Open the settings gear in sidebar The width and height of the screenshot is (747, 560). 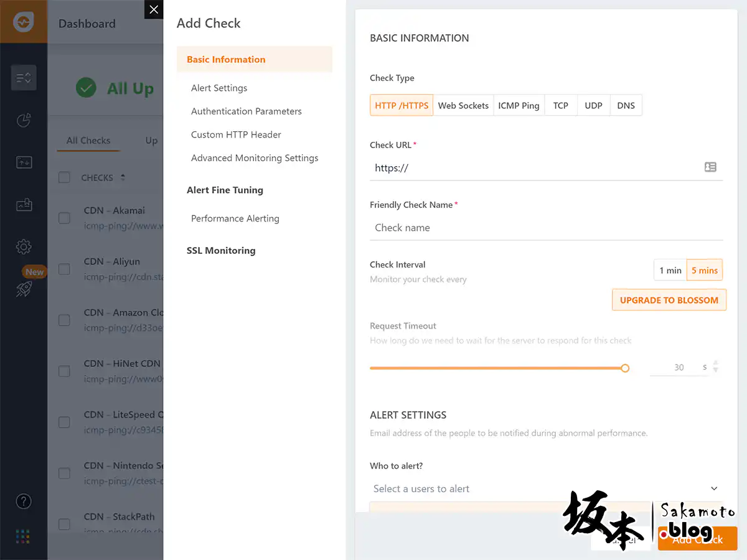24,247
